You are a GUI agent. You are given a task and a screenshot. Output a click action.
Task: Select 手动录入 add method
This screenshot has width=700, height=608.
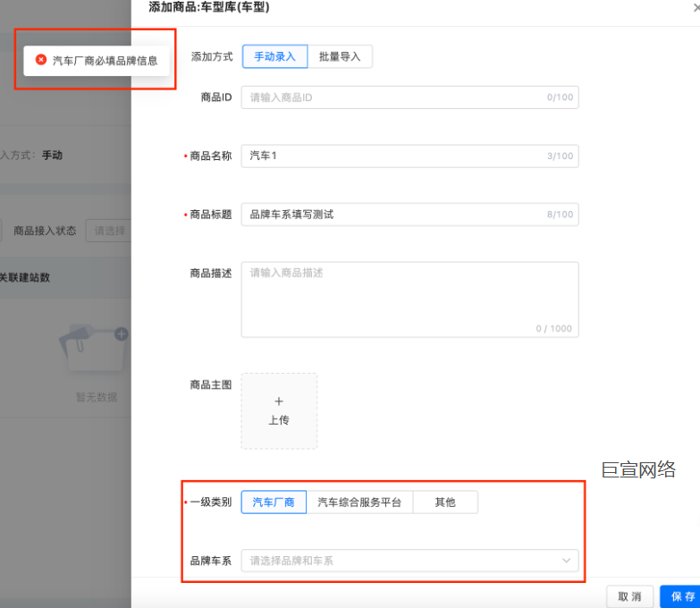pyautogui.click(x=274, y=56)
